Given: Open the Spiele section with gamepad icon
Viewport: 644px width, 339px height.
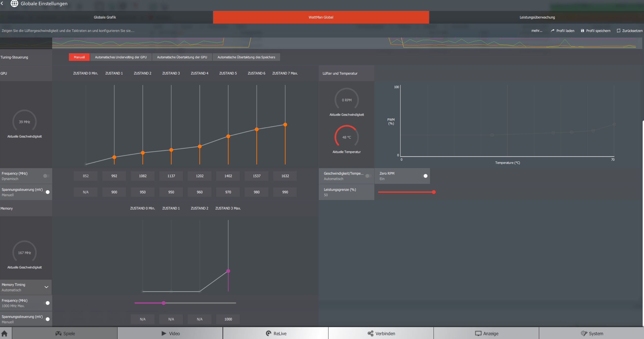Looking at the screenshot, I should [65, 333].
